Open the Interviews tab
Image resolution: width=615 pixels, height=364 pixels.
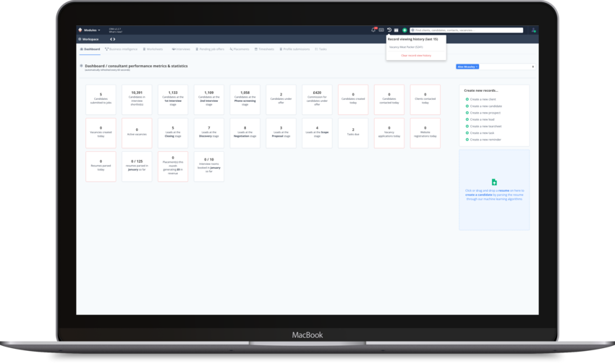click(181, 49)
